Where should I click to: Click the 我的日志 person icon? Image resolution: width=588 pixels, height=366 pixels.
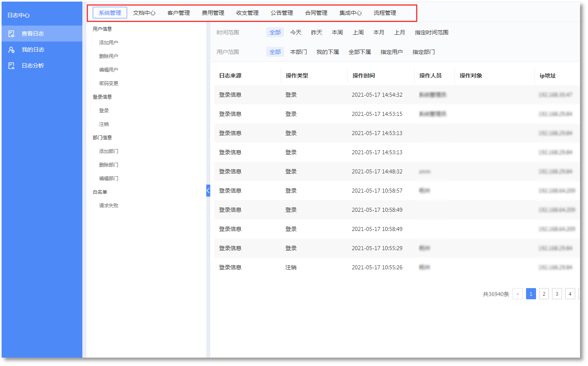click(11, 50)
